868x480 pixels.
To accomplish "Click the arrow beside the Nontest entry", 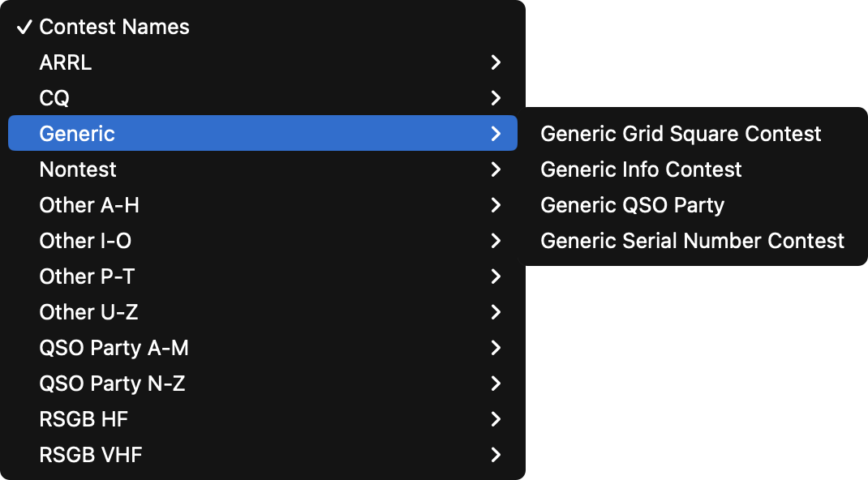I will pyautogui.click(x=496, y=169).
